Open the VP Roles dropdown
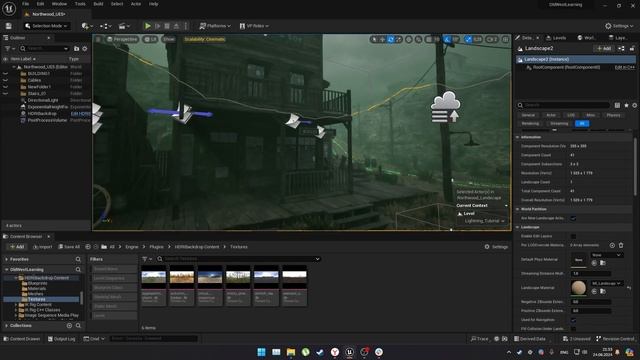Screen dimensions: 640x360 254,26
